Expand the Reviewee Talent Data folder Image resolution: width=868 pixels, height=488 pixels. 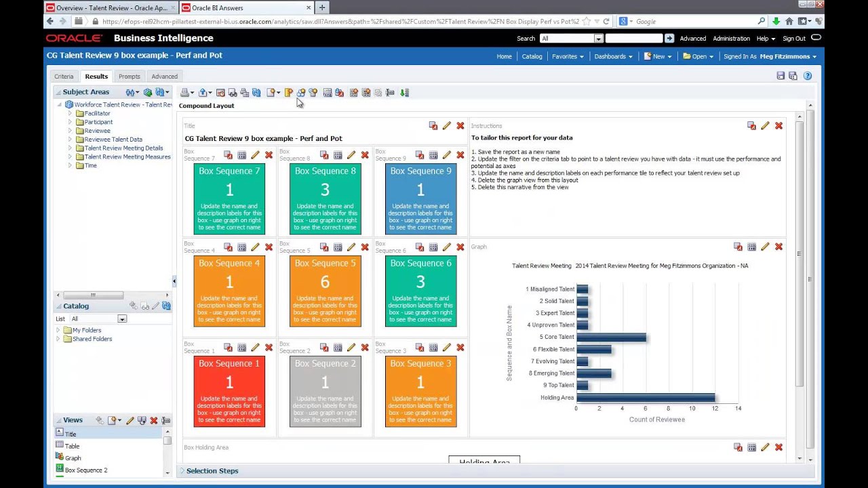click(x=70, y=139)
